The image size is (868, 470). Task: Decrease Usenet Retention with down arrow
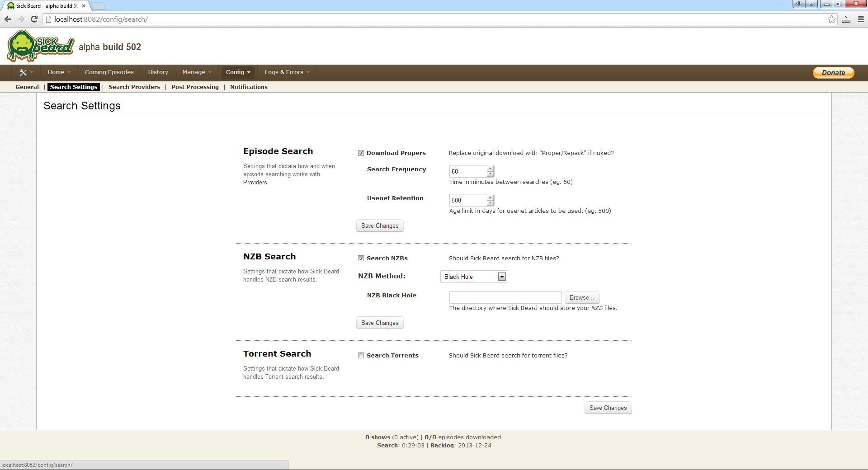pos(490,203)
